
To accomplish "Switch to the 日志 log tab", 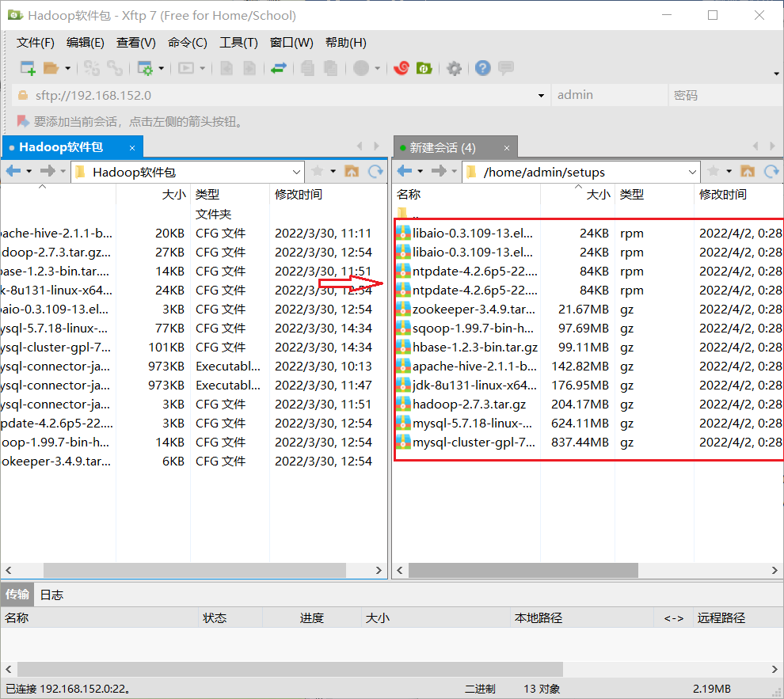I will [x=51, y=595].
